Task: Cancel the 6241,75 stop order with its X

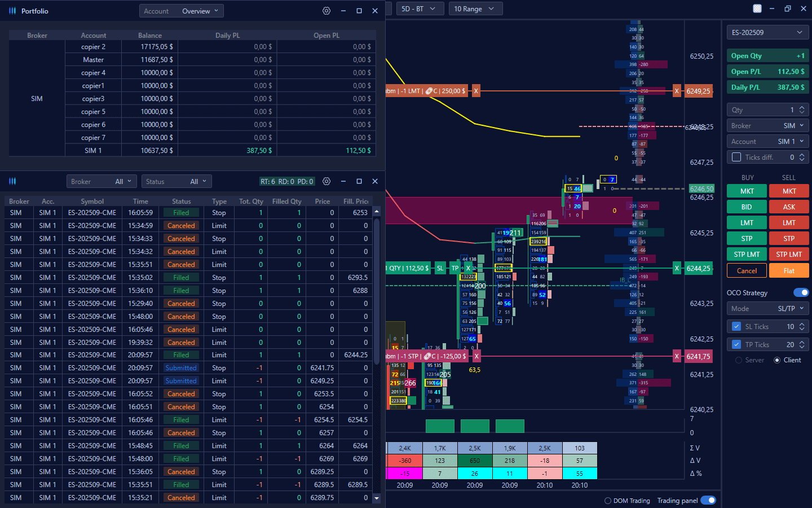Action: (476, 356)
